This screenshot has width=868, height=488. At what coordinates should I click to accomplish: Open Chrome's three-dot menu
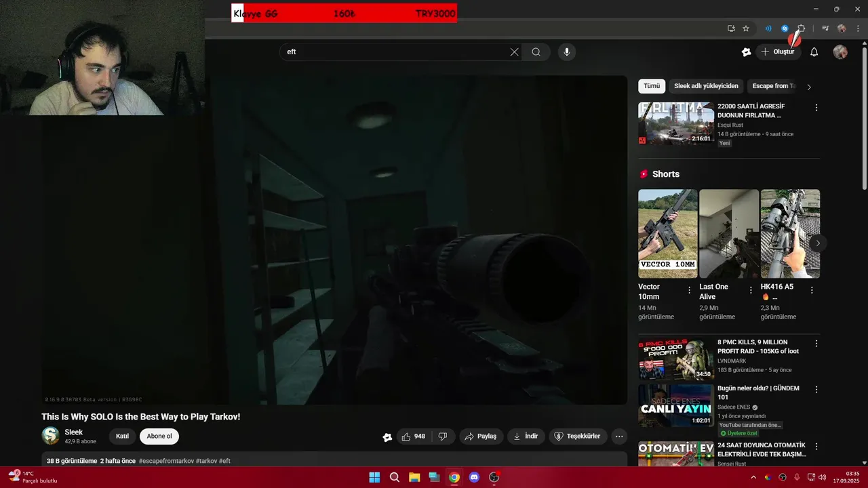pos(857,28)
